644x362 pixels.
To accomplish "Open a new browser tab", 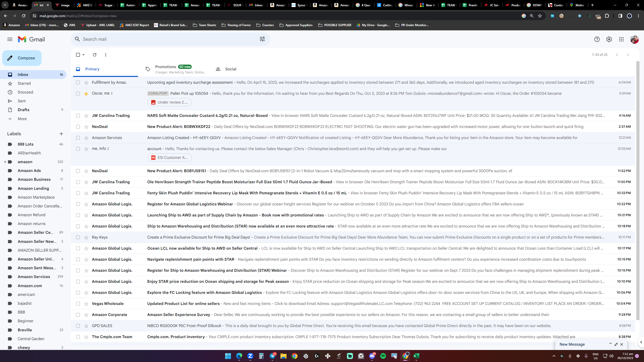I will (x=592, y=5).
